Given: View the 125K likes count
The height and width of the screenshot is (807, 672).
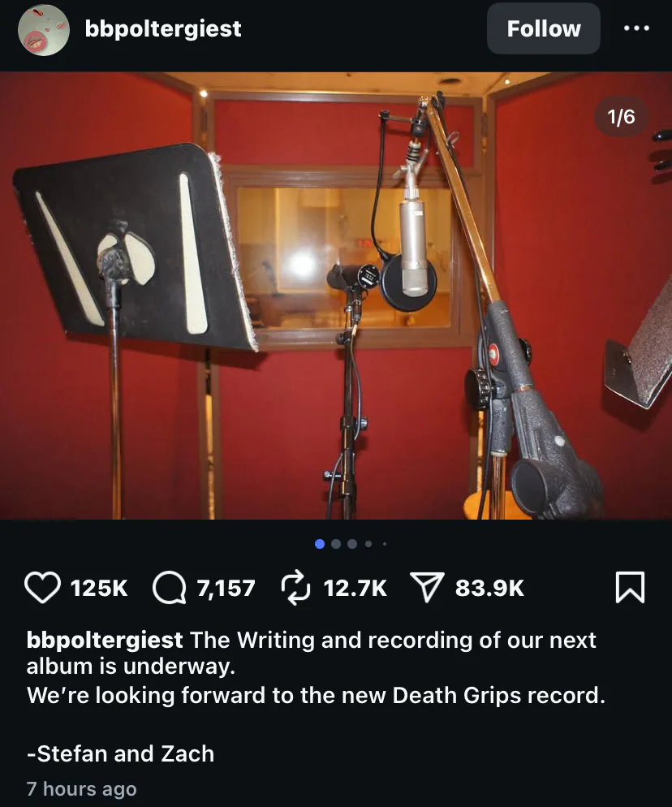Looking at the screenshot, I should click(99, 588).
